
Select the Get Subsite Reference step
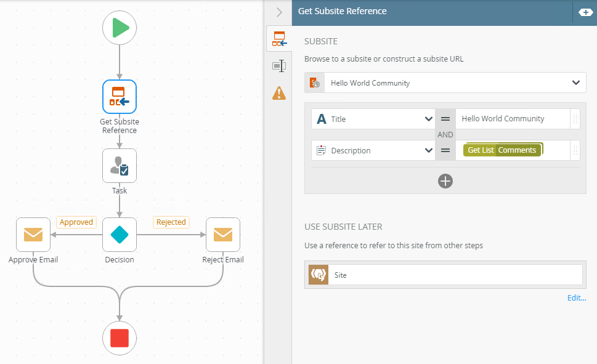tap(120, 97)
